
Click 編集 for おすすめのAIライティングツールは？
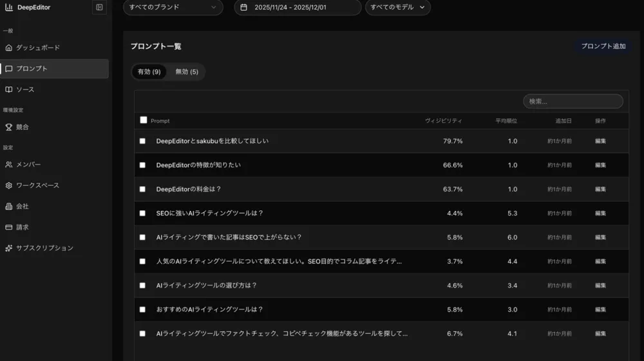pyautogui.click(x=600, y=310)
